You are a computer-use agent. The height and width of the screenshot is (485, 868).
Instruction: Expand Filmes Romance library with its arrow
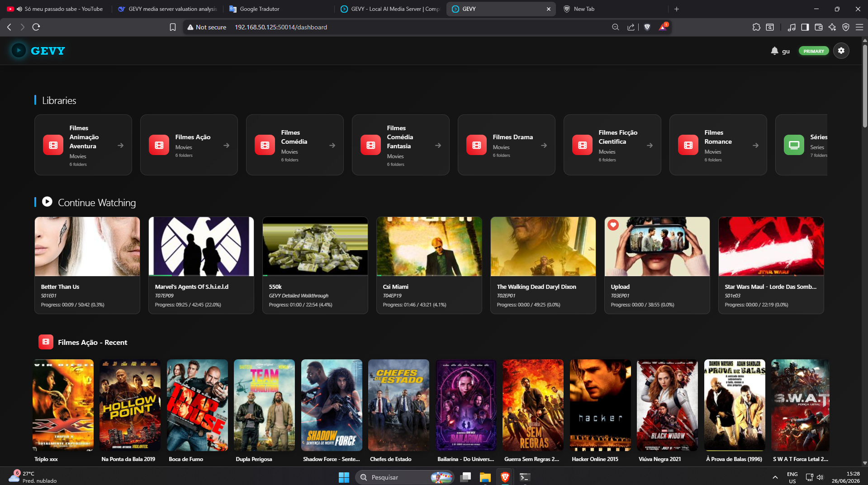[x=755, y=145]
